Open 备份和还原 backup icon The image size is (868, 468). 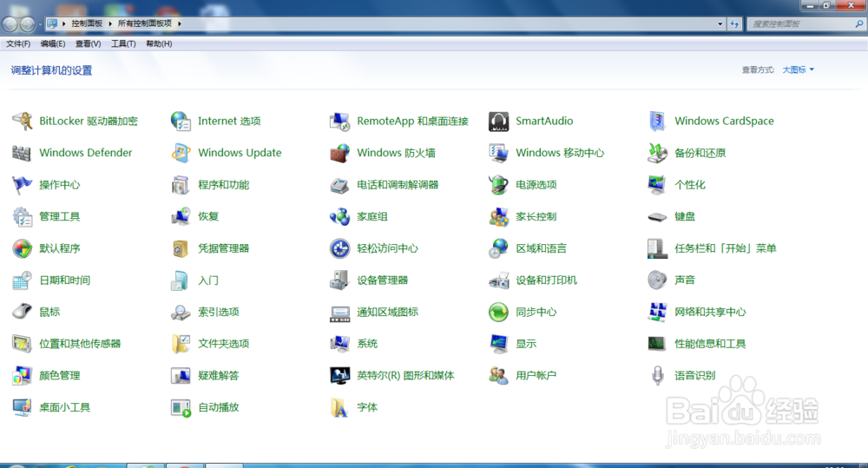tap(657, 153)
